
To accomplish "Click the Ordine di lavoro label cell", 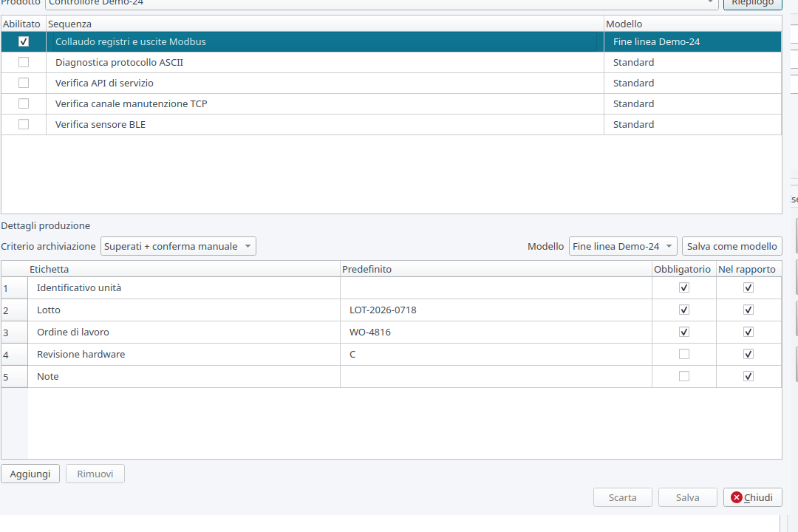I will click(184, 332).
